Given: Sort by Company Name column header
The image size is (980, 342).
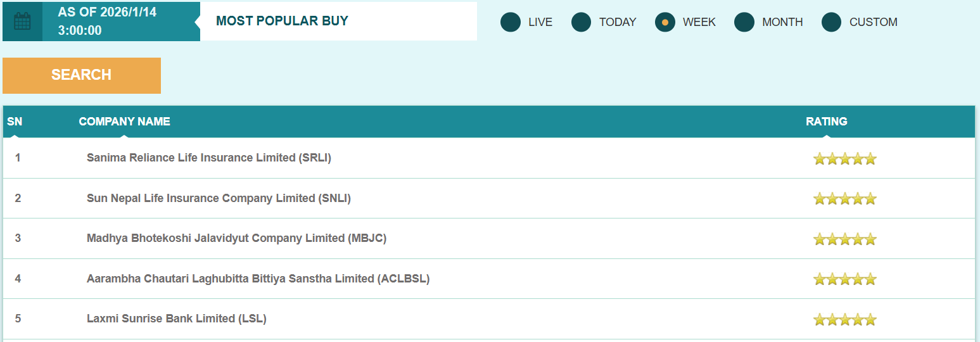Looking at the screenshot, I should pyautogui.click(x=124, y=122).
